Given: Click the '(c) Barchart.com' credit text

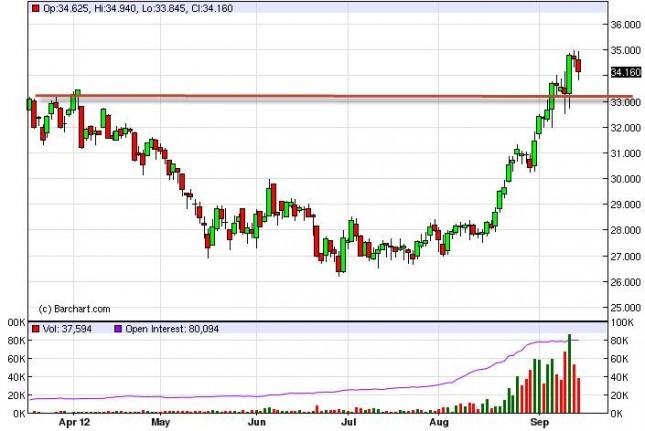Looking at the screenshot, I should pos(74,309).
